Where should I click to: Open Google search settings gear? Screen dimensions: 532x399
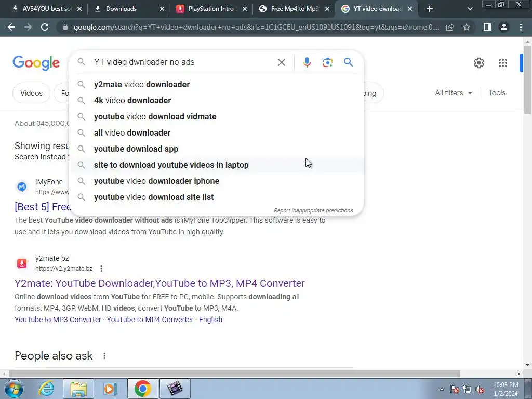(x=478, y=63)
